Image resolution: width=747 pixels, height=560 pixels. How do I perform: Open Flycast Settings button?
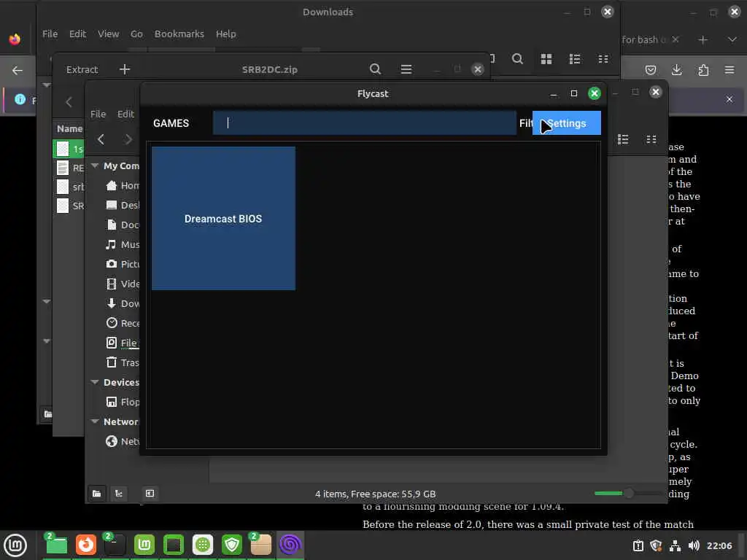pos(566,123)
